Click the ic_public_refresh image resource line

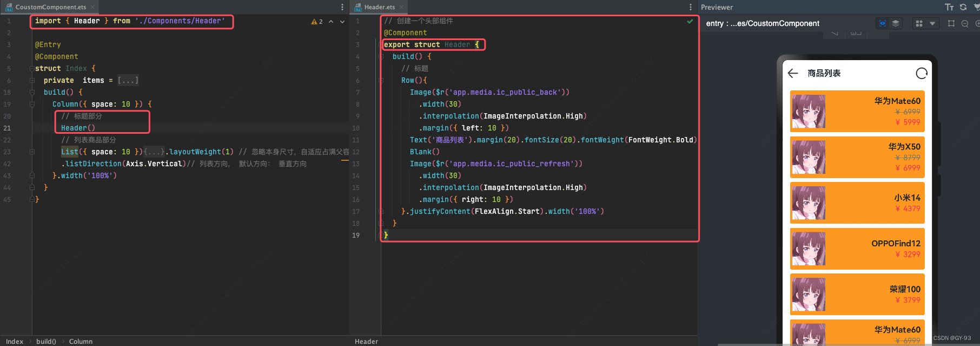click(x=496, y=164)
